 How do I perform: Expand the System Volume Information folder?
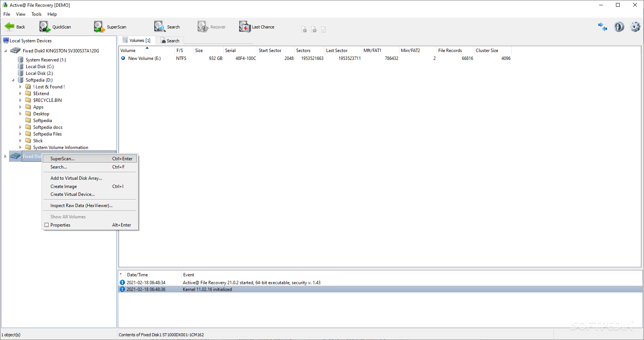21,147
